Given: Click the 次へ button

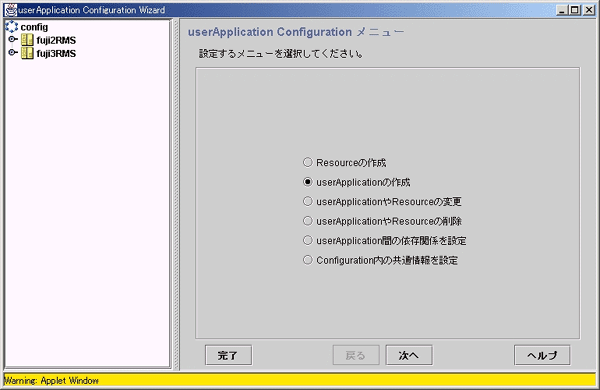Looking at the screenshot, I should pyautogui.click(x=409, y=355).
